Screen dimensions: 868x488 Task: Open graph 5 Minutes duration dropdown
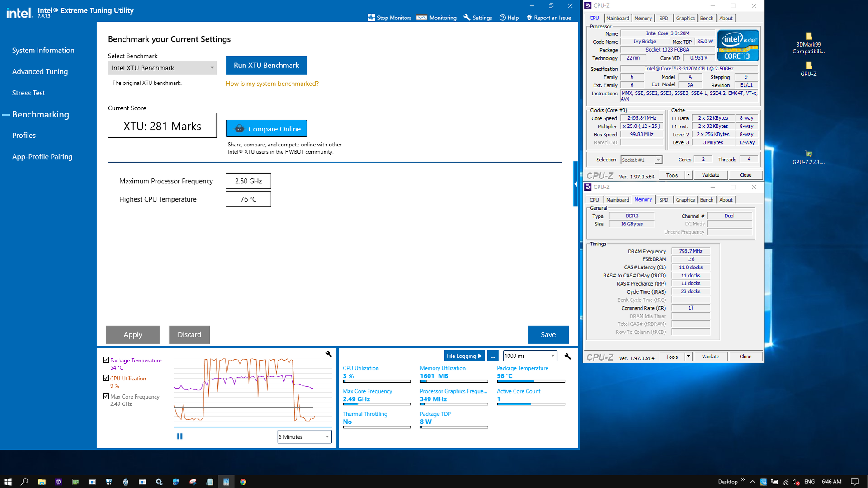(x=304, y=436)
